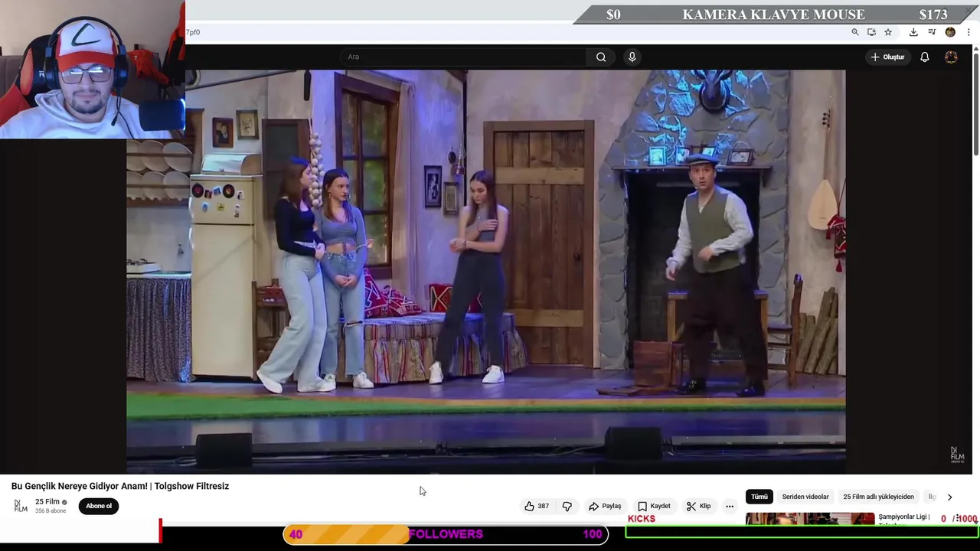Open browser downloads icon
Screen dimensions: 980x551
pos(913,32)
